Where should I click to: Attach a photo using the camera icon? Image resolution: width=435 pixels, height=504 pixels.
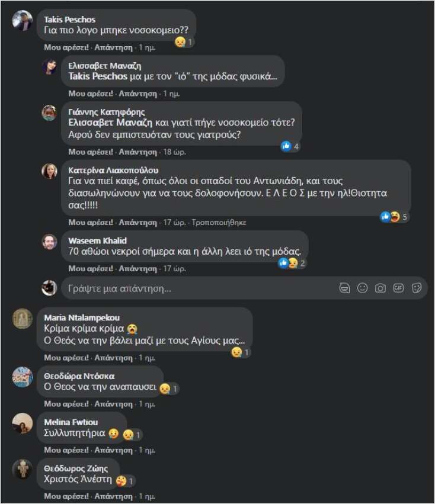click(x=380, y=288)
